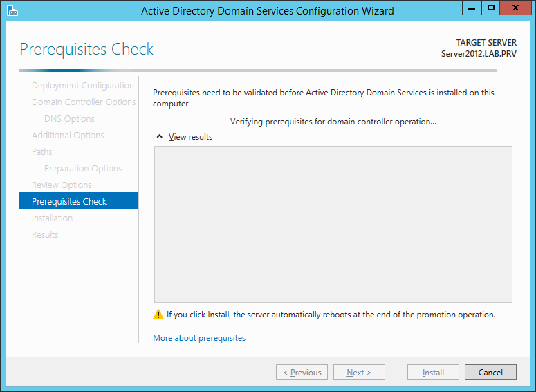This screenshot has height=392, width=536.
Task: Open Additional Options step
Action: (x=68, y=135)
